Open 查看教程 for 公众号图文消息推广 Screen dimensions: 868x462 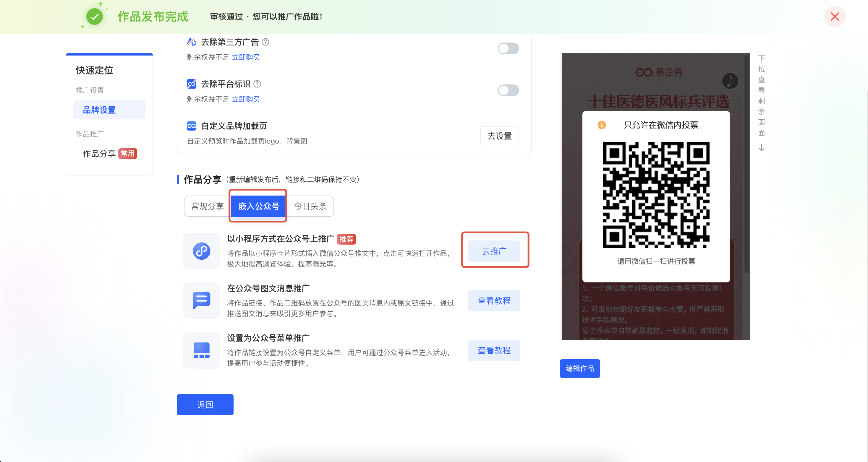tap(494, 301)
